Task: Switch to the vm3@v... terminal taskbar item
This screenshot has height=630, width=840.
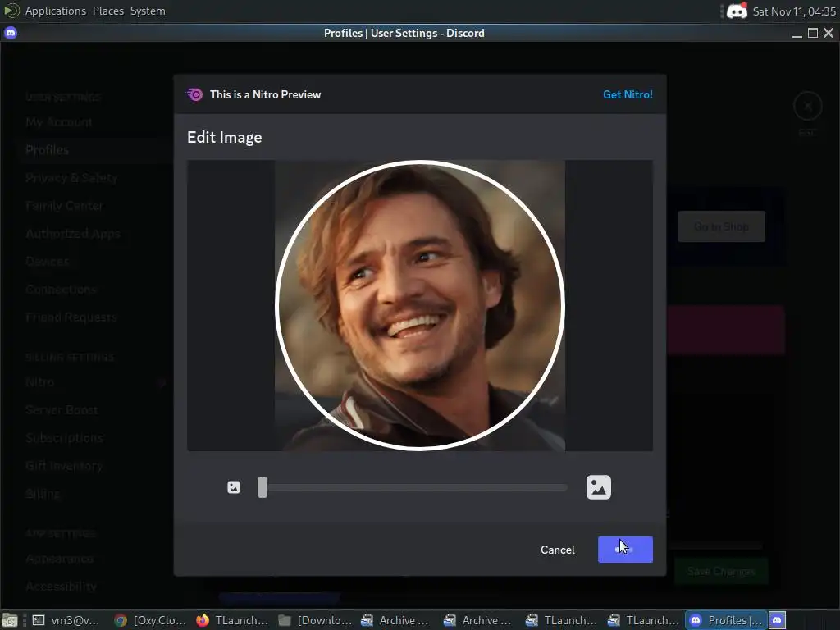Action: point(66,620)
